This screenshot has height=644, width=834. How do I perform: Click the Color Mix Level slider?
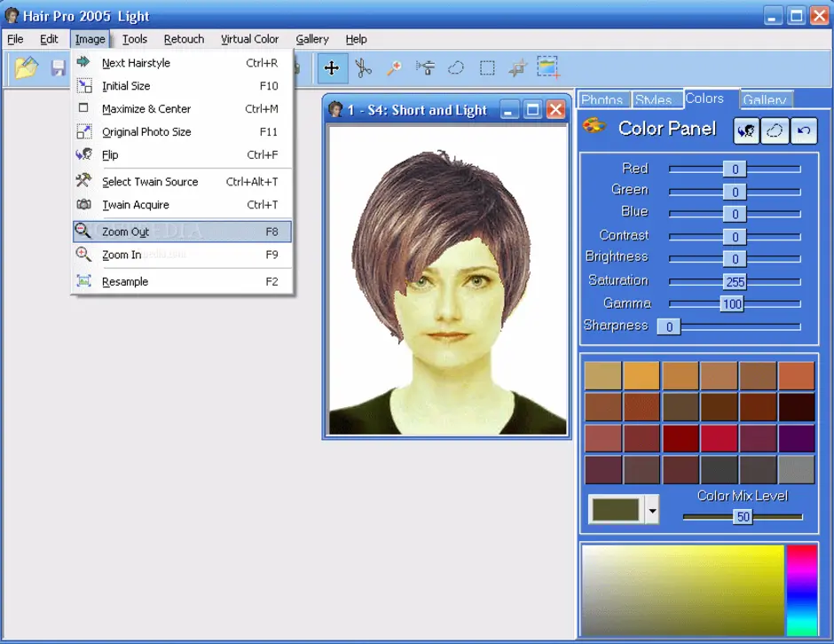[743, 516]
